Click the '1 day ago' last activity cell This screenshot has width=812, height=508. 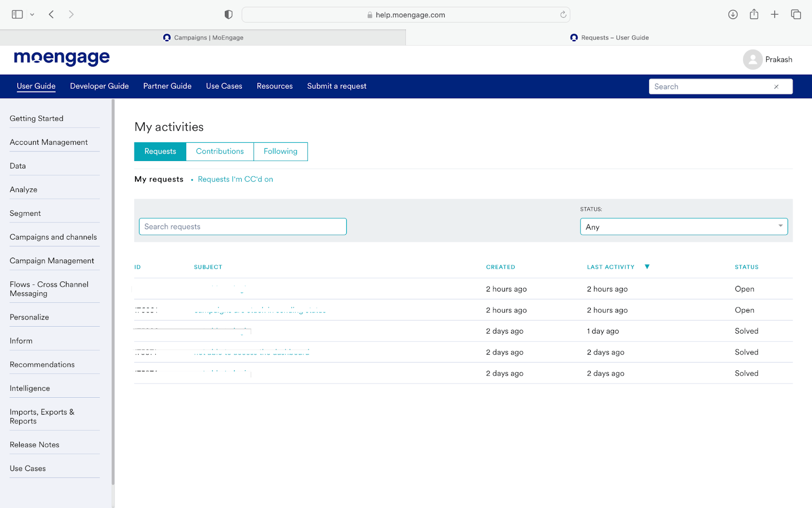603,331
